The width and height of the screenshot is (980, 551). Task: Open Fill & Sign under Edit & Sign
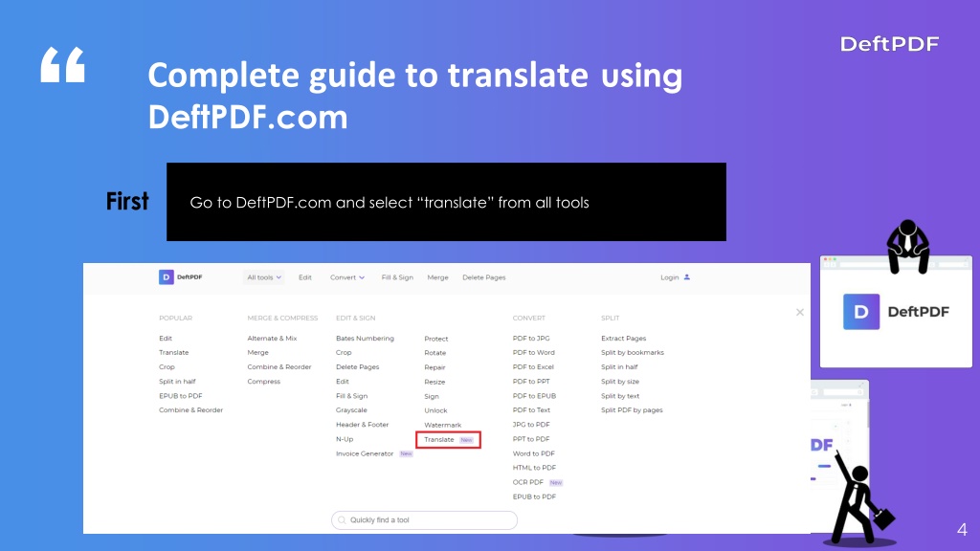[352, 395]
